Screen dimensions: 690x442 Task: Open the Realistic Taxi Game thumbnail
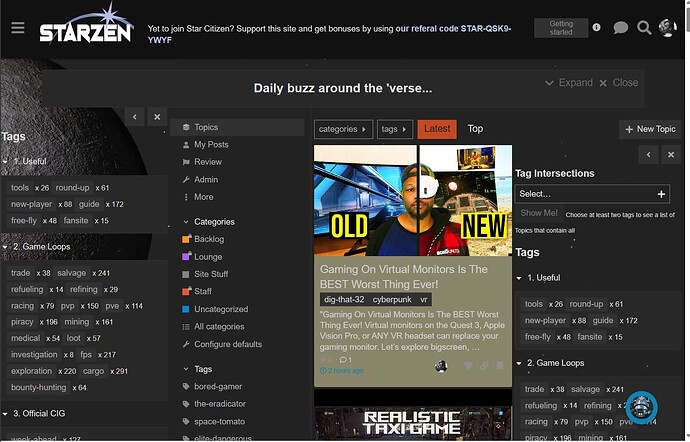pyautogui.click(x=413, y=423)
